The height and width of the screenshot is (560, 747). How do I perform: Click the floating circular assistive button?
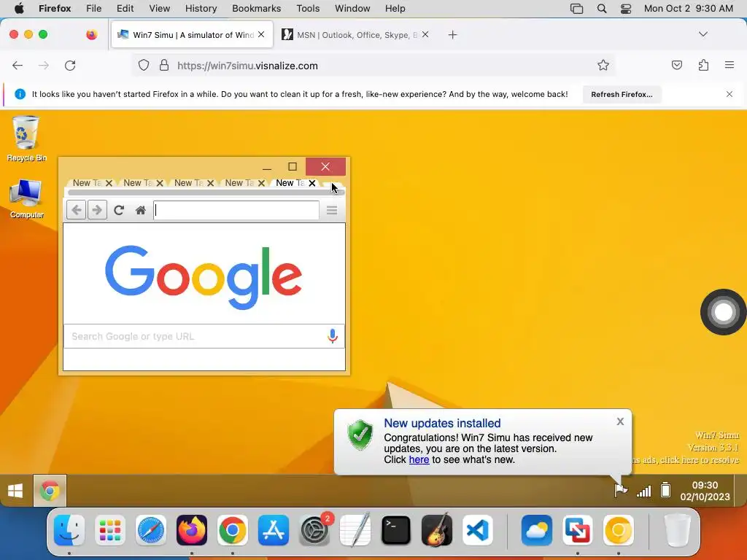[723, 312]
